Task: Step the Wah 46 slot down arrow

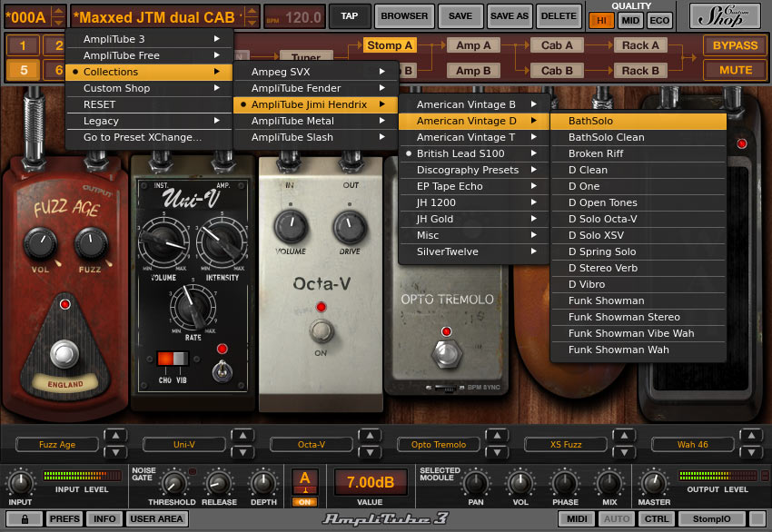Action: [x=751, y=452]
